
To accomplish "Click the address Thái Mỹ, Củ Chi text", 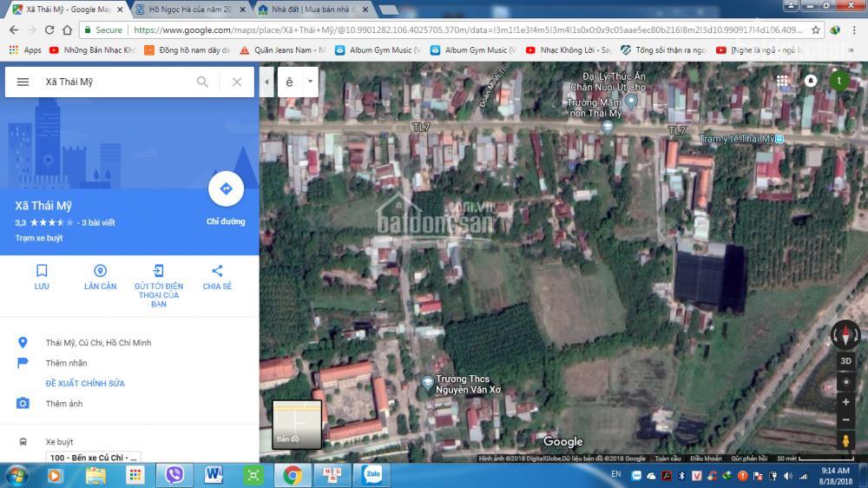I will click(x=99, y=343).
